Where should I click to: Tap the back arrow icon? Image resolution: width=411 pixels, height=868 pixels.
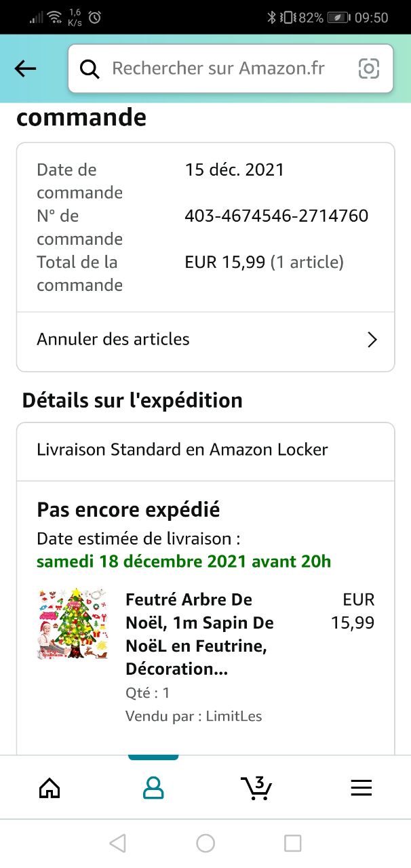point(26,68)
